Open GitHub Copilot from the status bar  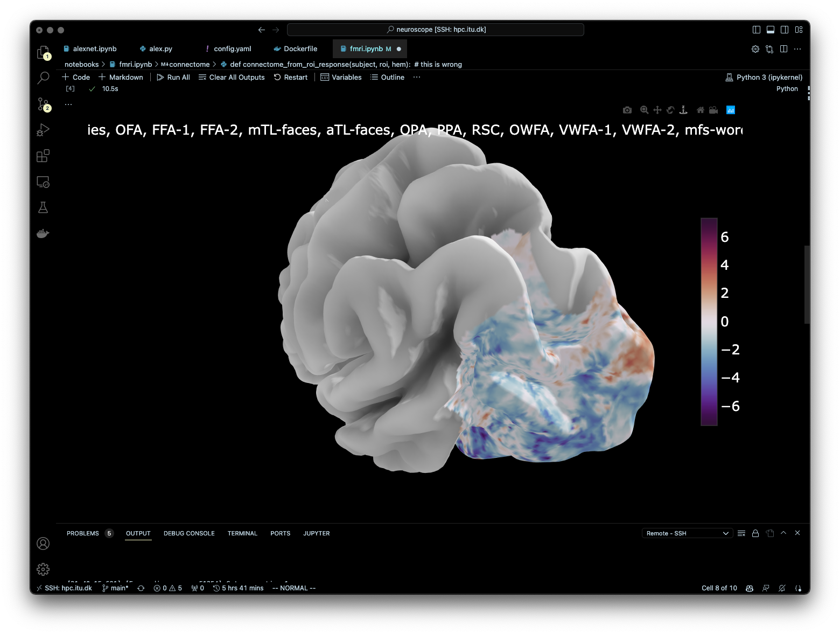(749, 588)
